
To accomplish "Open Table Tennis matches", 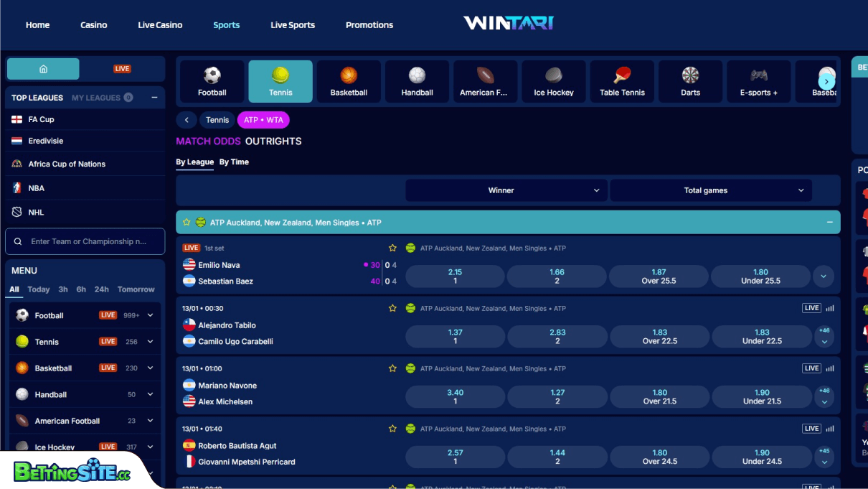I will pyautogui.click(x=621, y=80).
